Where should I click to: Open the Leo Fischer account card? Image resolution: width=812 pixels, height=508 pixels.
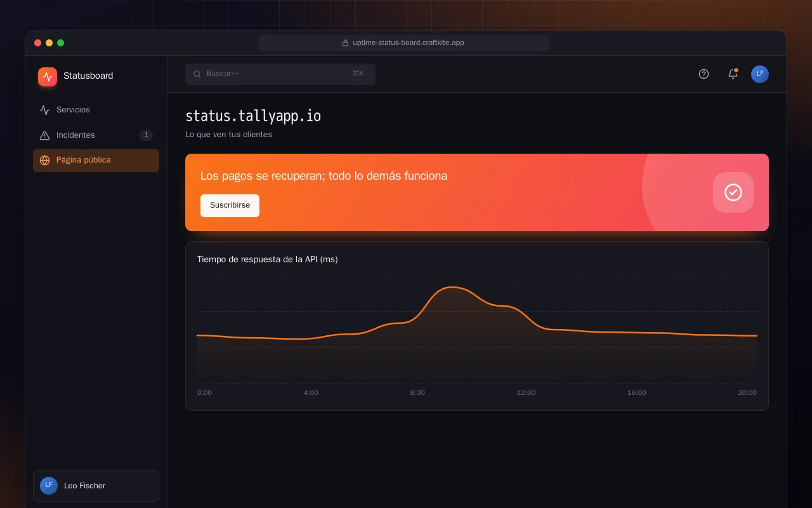96,486
